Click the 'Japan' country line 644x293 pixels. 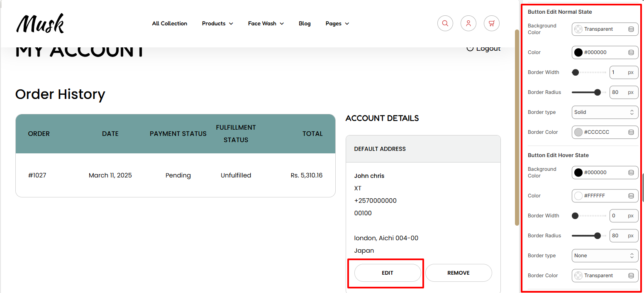pos(364,251)
